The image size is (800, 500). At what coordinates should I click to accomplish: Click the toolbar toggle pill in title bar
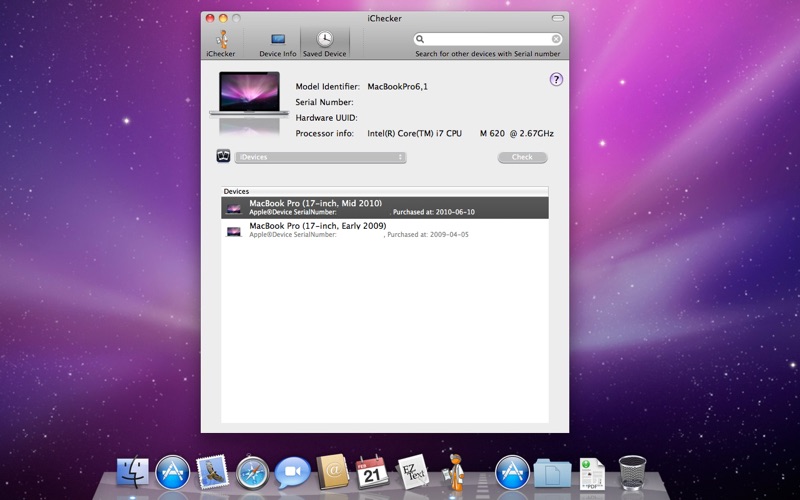coord(558,18)
